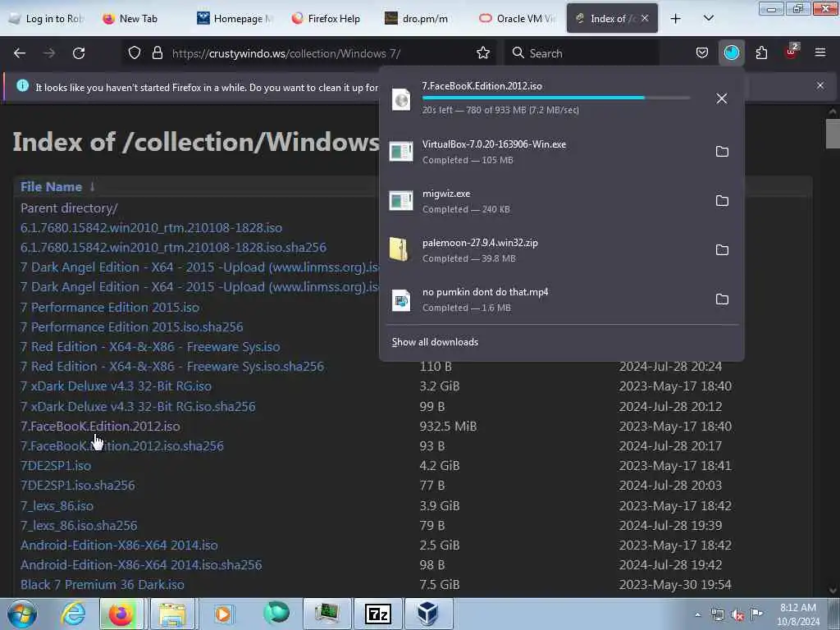Open the Extensions puzzle icon

[761, 53]
